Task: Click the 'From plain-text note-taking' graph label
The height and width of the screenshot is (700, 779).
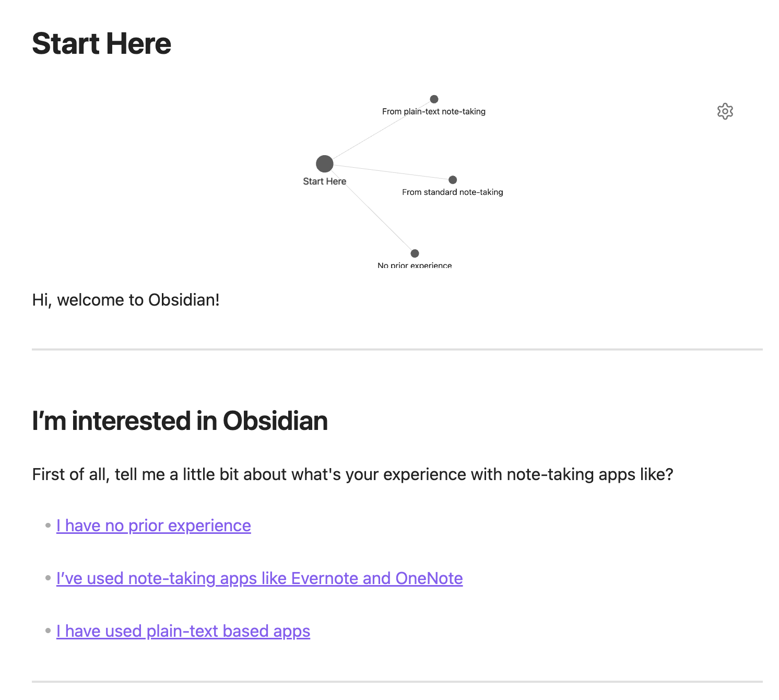Action: [x=433, y=111]
